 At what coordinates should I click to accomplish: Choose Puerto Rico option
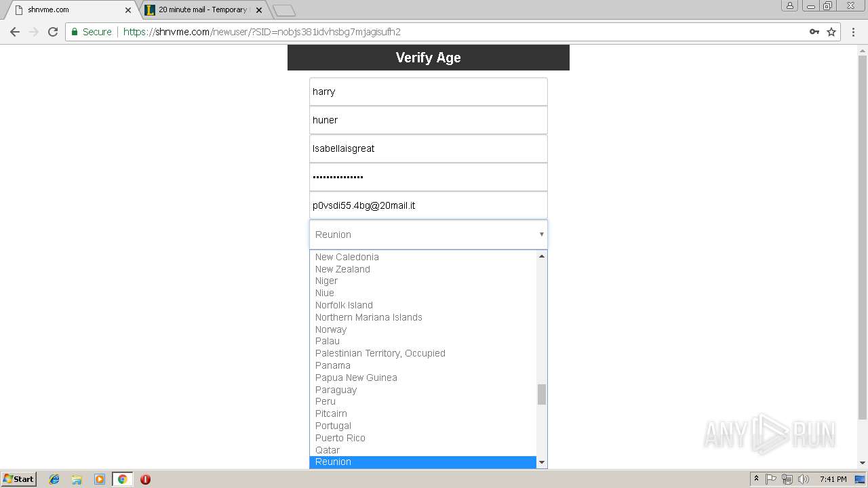point(423,438)
